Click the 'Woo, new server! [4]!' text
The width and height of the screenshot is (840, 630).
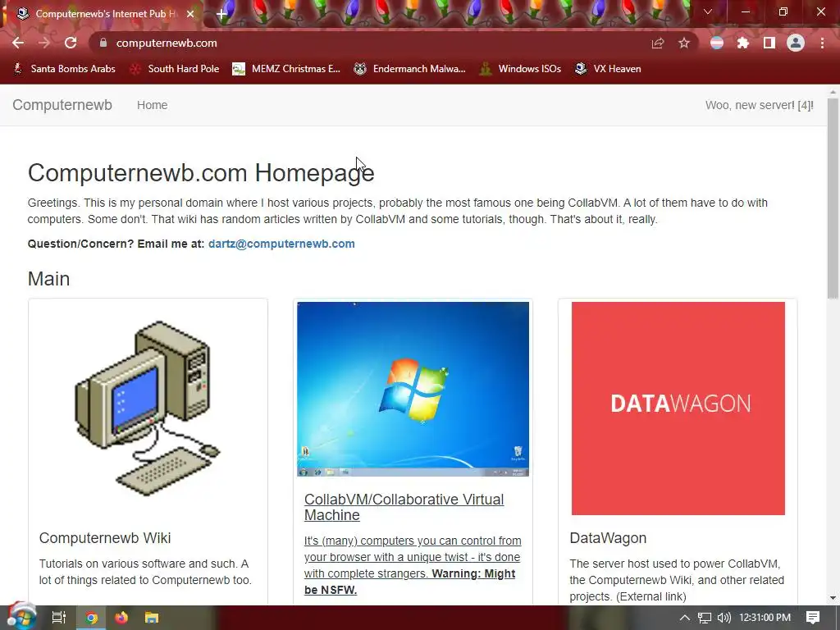pyautogui.click(x=759, y=105)
